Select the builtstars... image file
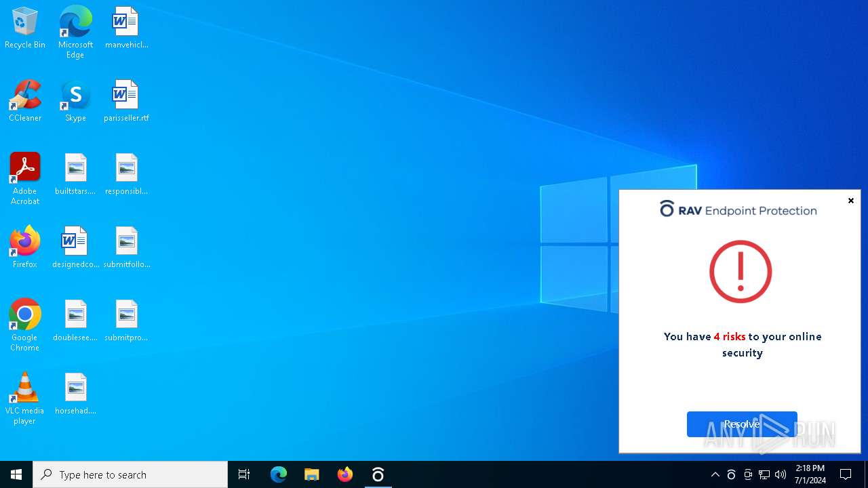Image resolution: width=868 pixels, height=488 pixels. tap(75, 175)
